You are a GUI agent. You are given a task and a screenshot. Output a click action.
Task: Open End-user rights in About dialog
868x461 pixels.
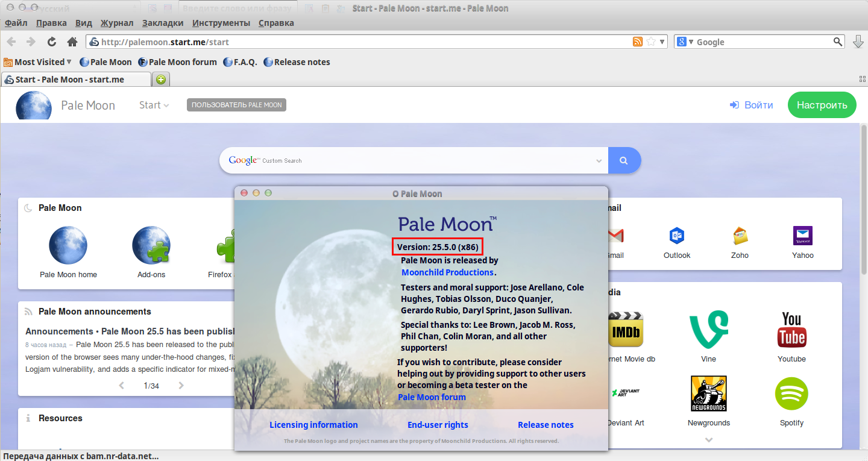438,425
